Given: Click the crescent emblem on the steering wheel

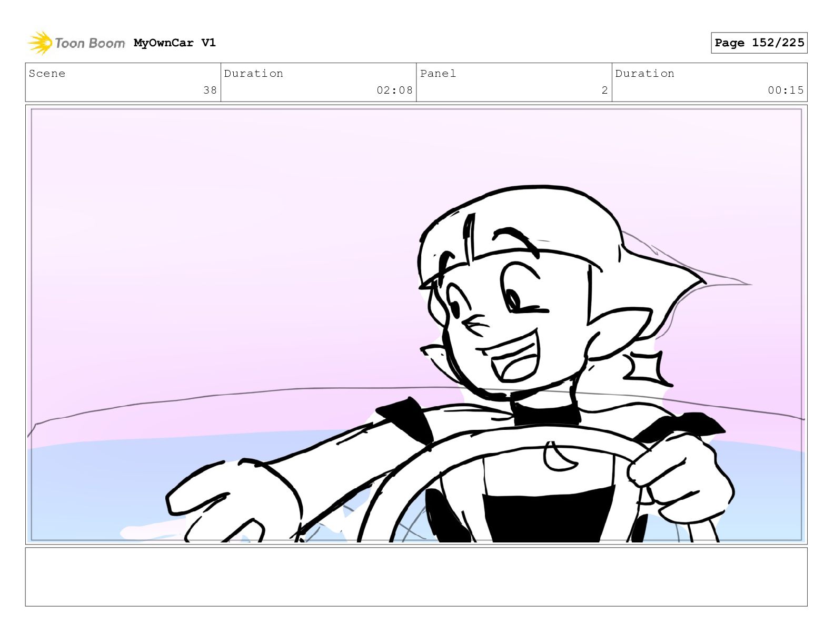Looking at the screenshot, I should (x=558, y=457).
